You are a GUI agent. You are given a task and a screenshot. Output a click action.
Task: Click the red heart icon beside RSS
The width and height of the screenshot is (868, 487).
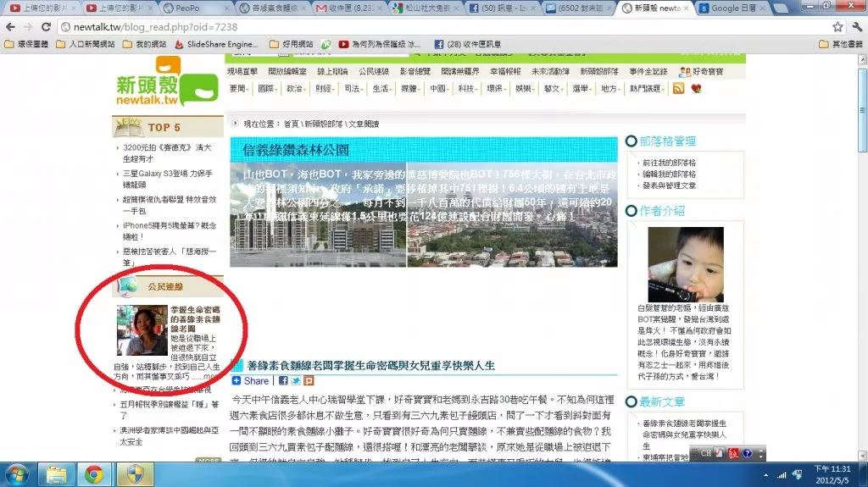(696, 89)
